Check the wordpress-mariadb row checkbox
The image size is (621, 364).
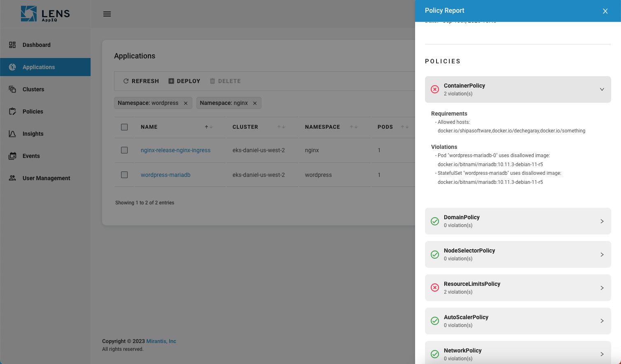coord(124,175)
